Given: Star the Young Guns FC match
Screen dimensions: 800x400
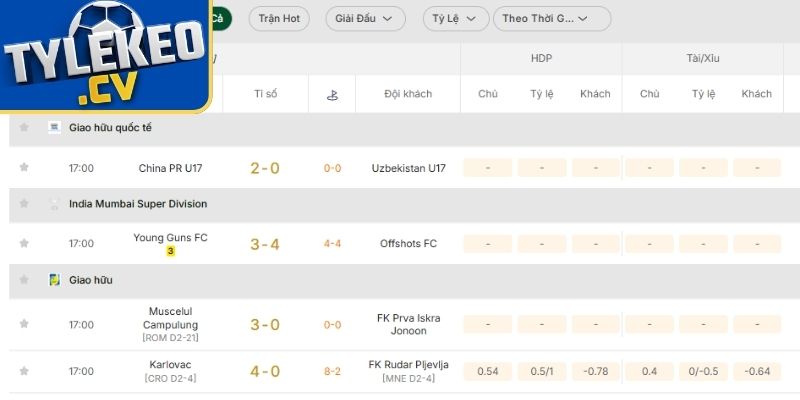Looking at the screenshot, I should tap(24, 243).
